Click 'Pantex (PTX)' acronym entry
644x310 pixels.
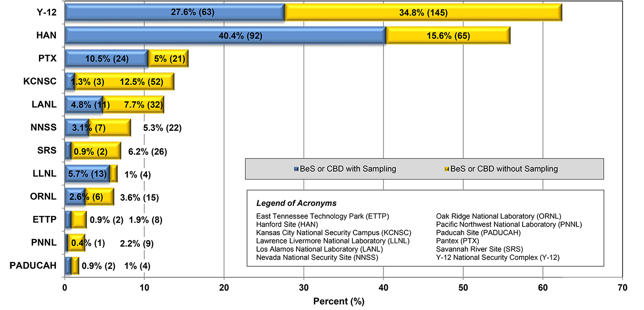point(457,241)
